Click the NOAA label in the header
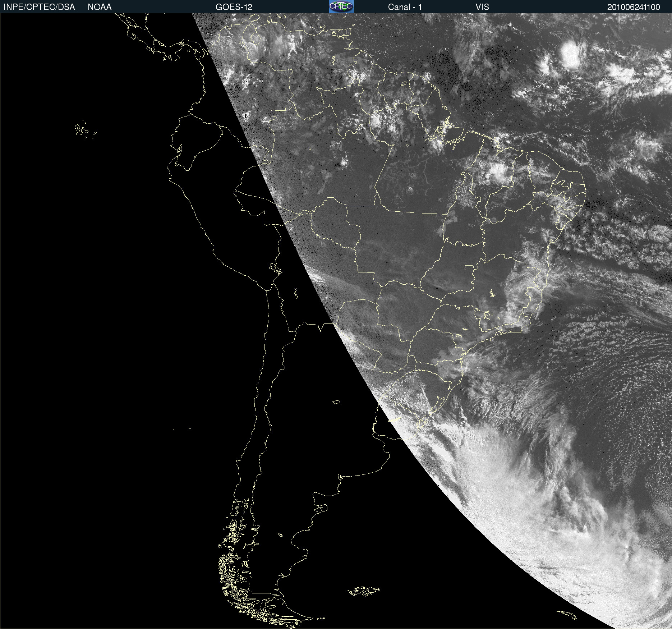Viewport: 672px width, 629px height. coord(100,7)
